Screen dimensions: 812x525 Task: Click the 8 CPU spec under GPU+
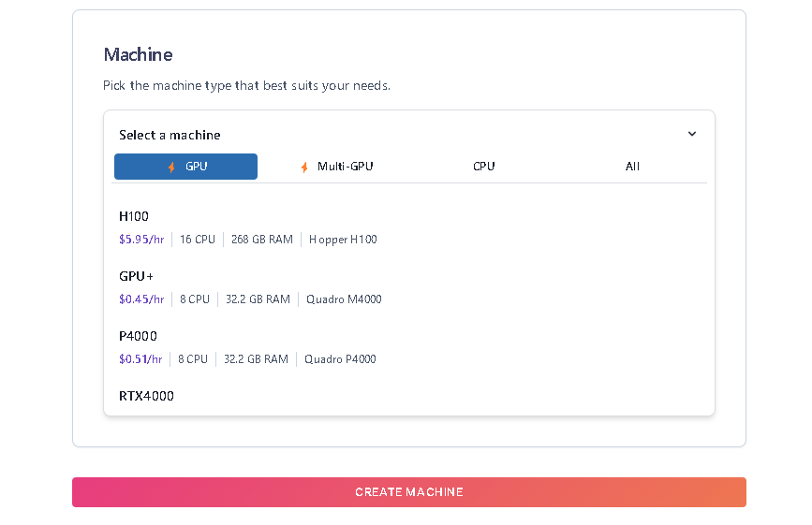click(x=195, y=299)
